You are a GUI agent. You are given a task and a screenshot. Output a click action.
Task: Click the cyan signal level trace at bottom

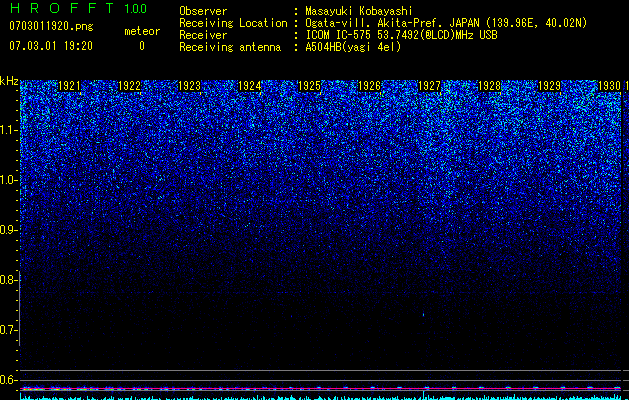[x=321, y=397]
